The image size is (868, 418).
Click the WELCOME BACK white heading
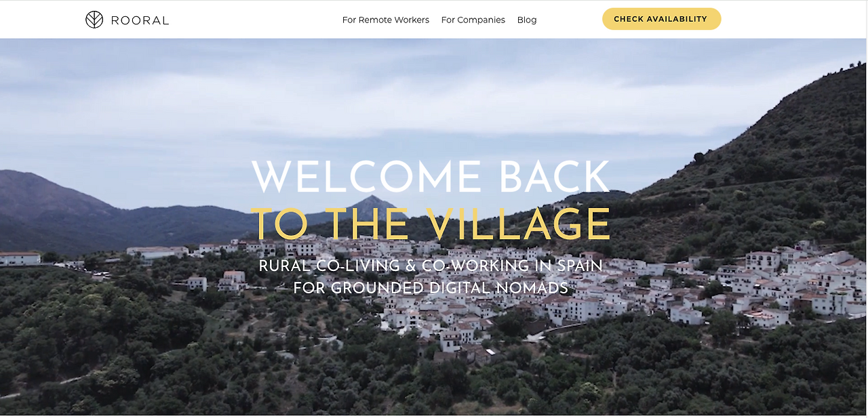pyautogui.click(x=431, y=177)
